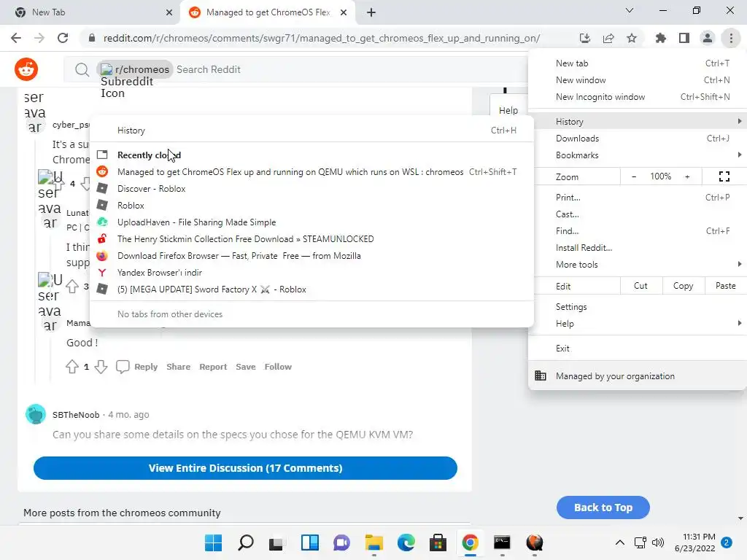Open the terminal window from the taskbar

502,542
